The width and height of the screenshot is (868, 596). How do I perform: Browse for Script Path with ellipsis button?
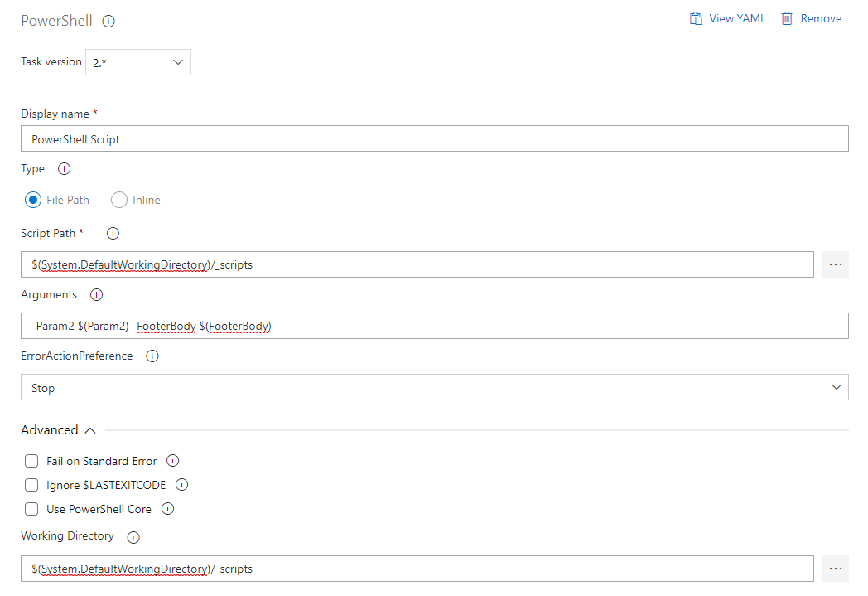[x=836, y=264]
